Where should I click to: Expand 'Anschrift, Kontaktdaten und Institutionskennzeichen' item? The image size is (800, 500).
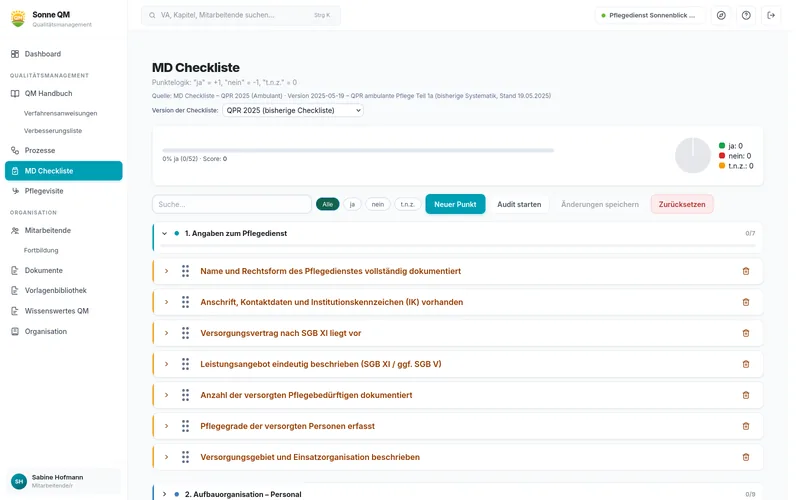pyautogui.click(x=166, y=302)
